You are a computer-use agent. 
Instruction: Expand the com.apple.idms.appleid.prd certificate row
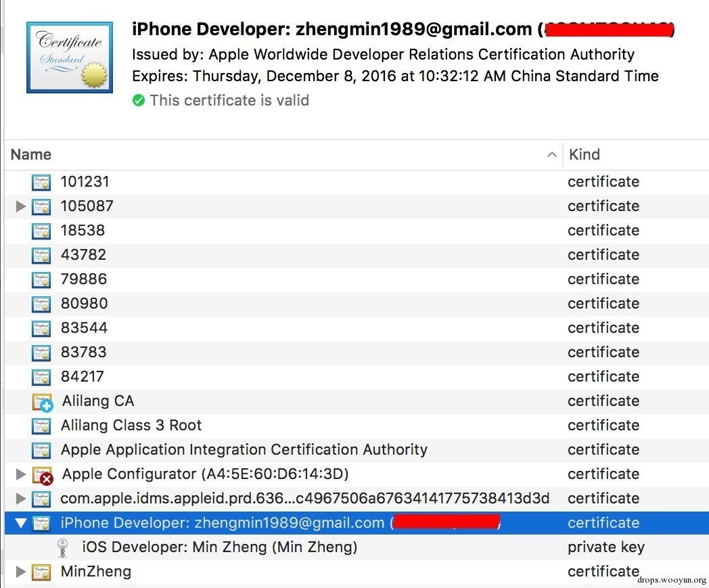pyautogui.click(x=21, y=499)
